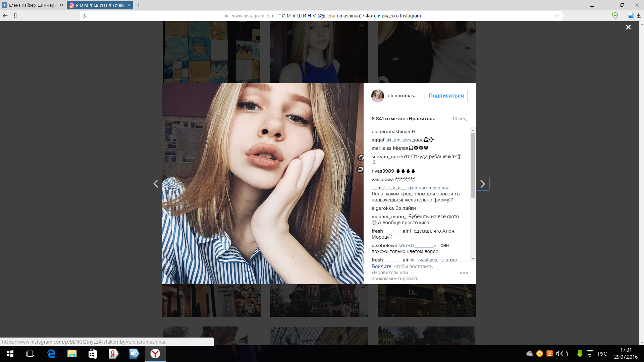The image size is (644, 362).
Task: Click the comments scrollbar down arrow
Action: coord(473,258)
